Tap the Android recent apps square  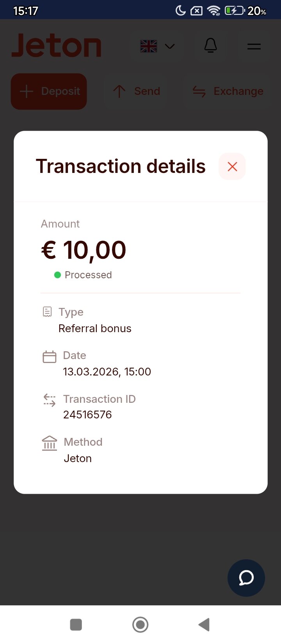[x=76, y=624]
